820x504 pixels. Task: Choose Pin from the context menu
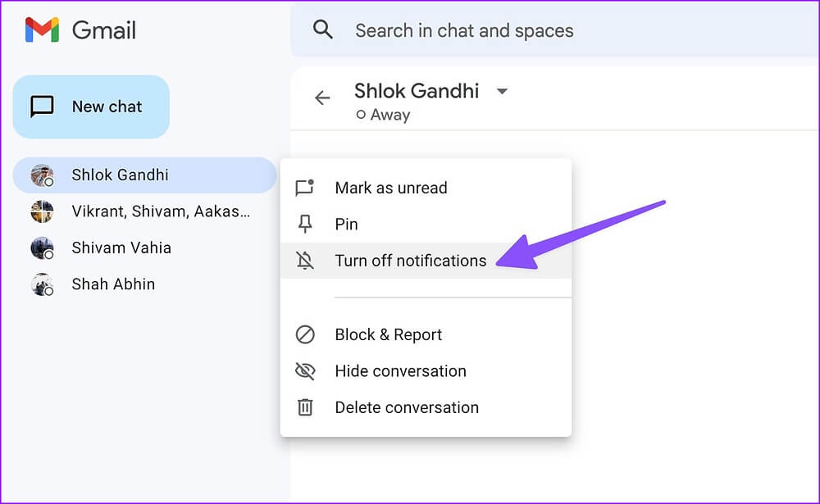(426, 225)
